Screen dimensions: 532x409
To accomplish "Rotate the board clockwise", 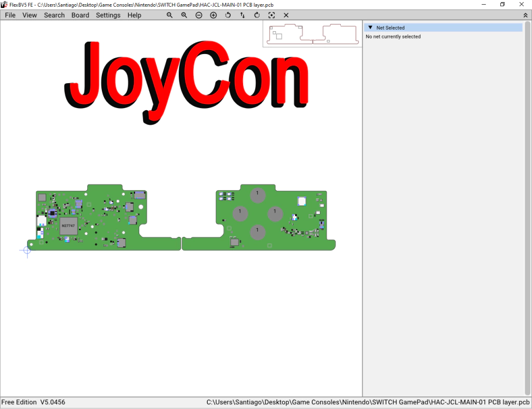I will (x=257, y=15).
